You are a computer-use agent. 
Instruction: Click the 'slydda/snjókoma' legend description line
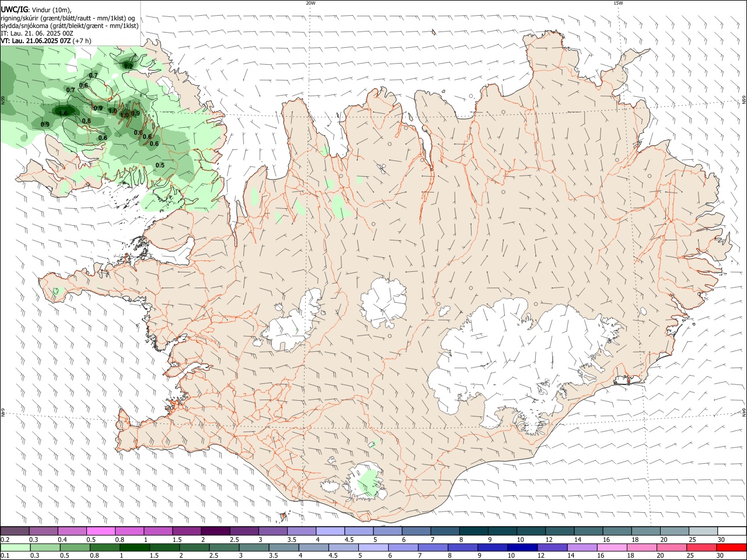[69, 26]
